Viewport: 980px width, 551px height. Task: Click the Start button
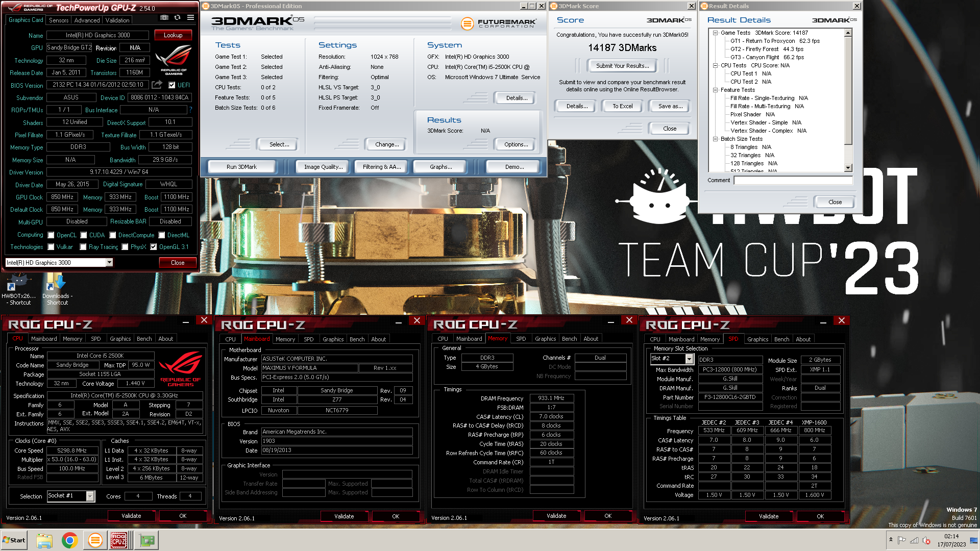pos(14,540)
